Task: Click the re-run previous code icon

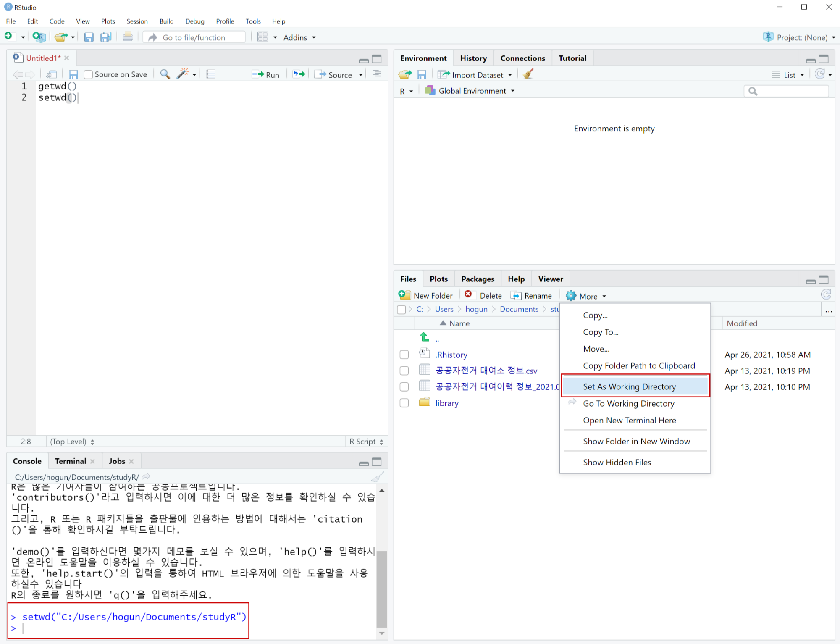Action: coord(299,74)
